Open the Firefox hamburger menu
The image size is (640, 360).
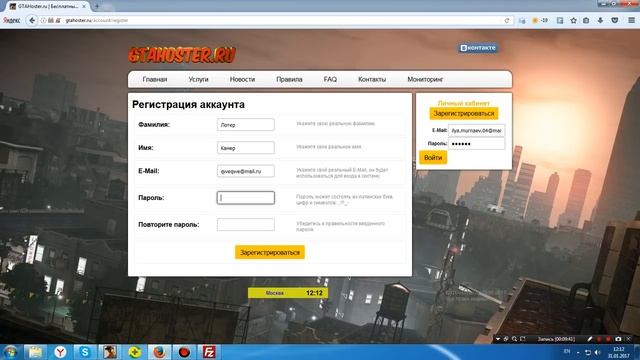(631, 20)
